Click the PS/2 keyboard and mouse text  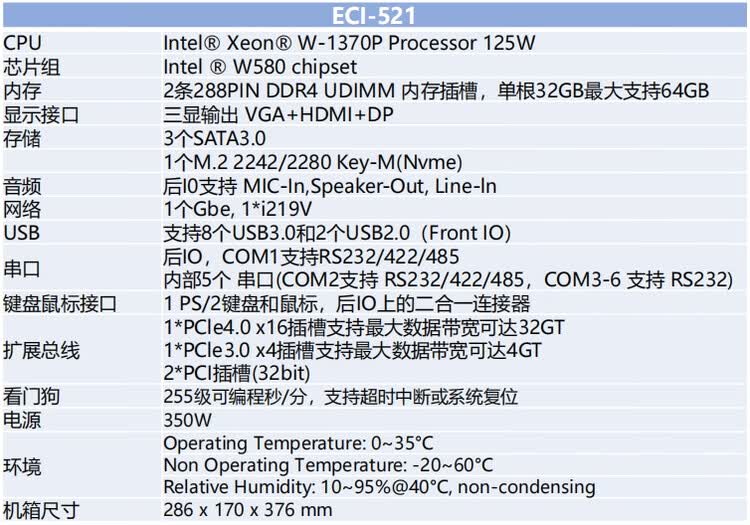[346, 304]
